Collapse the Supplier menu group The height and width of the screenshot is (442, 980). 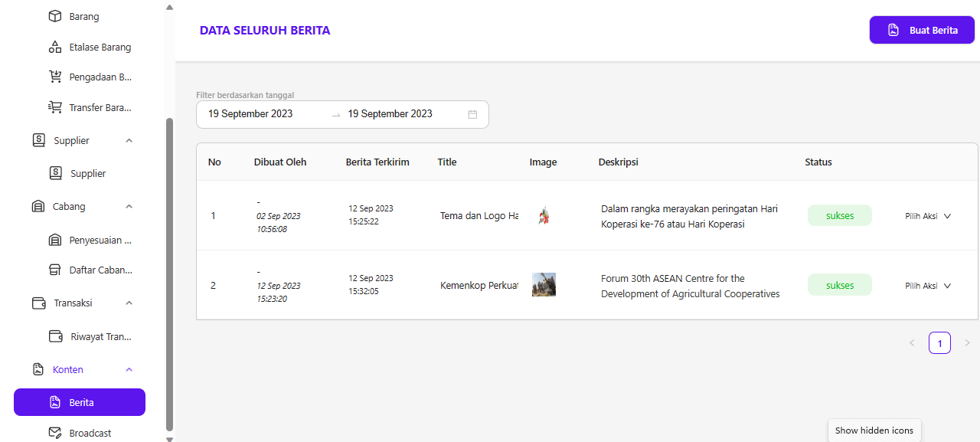(x=129, y=141)
